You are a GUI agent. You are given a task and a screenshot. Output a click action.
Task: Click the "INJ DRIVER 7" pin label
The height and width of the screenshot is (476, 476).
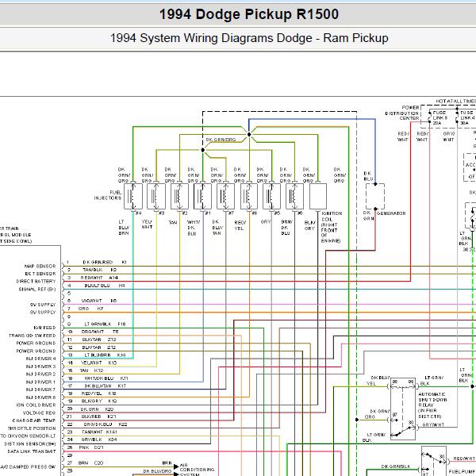pos(41,390)
